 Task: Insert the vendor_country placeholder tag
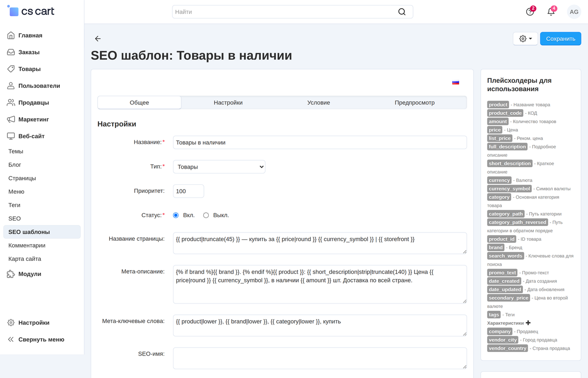[x=508, y=348]
